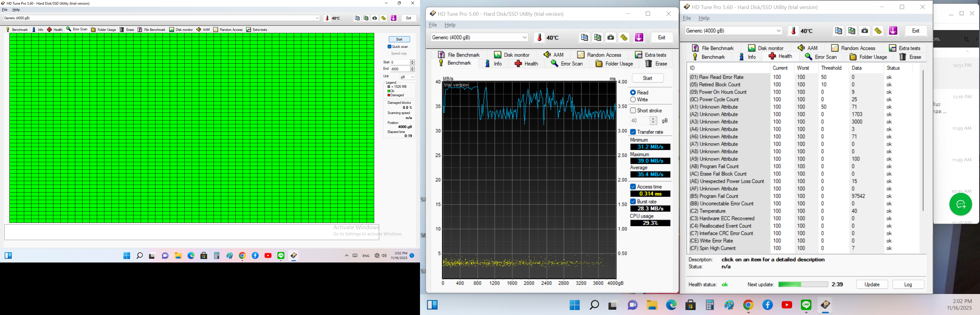Click the End value 4000 input field

click(400, 69)
